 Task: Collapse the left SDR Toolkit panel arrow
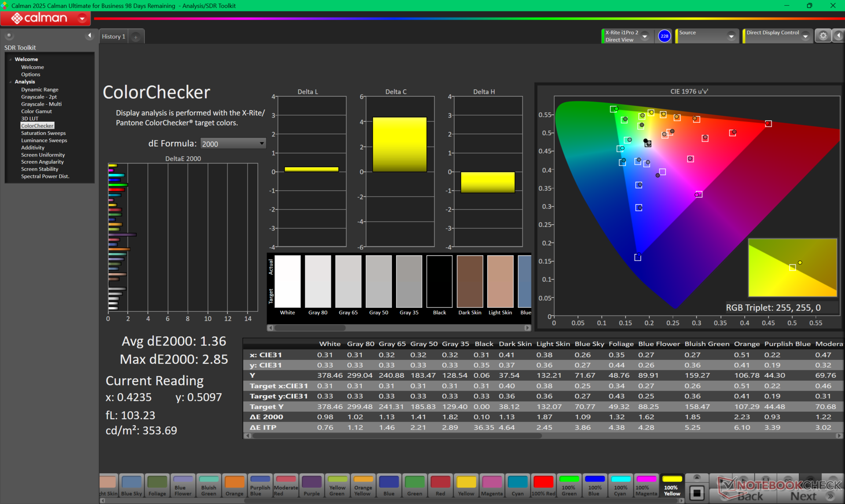coord(90,36)
